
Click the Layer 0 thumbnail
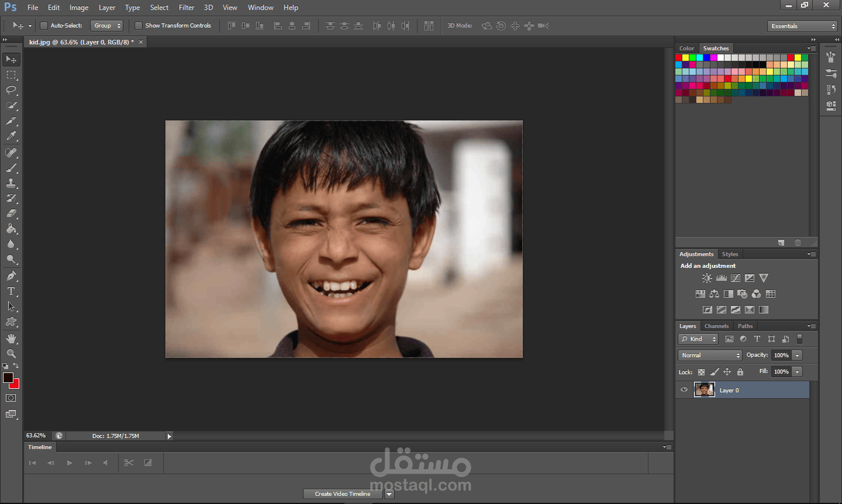[x=704, y=390]
